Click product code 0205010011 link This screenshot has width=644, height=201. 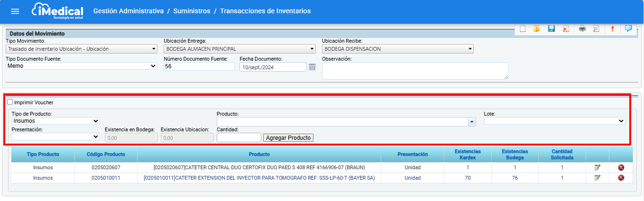[106, 178]
